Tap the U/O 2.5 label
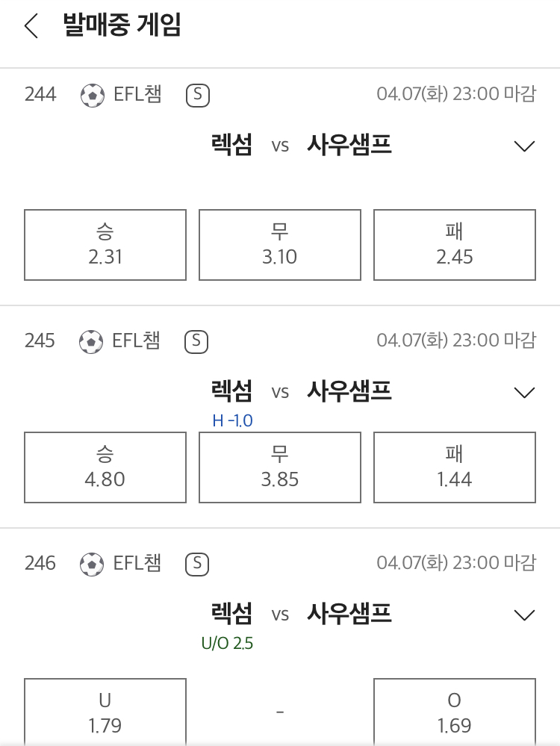 227,643
